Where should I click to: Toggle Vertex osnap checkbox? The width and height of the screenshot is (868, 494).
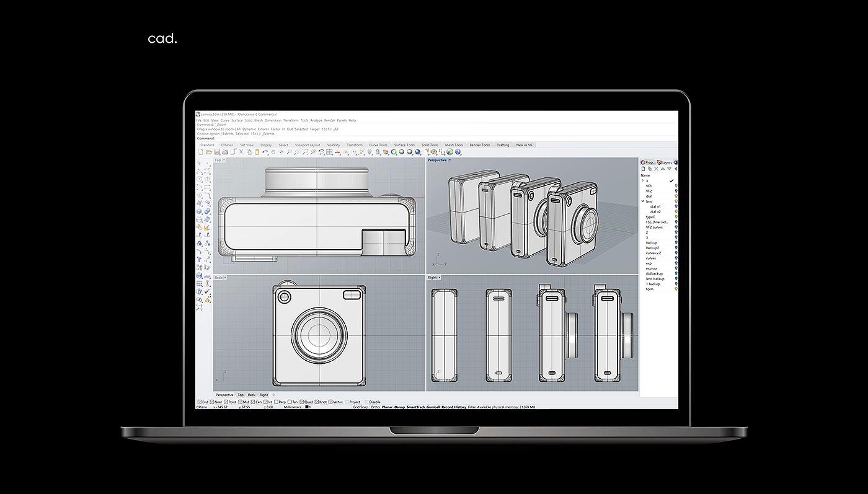[330, 402]
